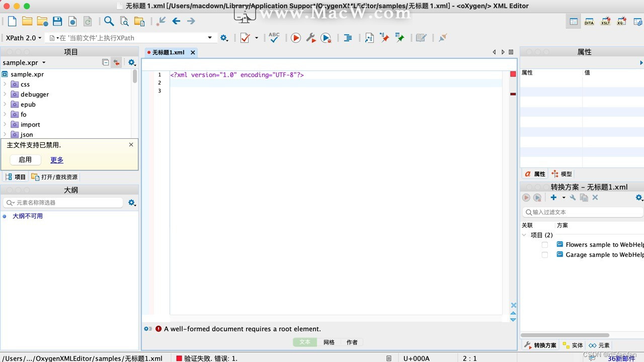
Task: Click the add scenario plus icon
Action: [x=553, y=197]
